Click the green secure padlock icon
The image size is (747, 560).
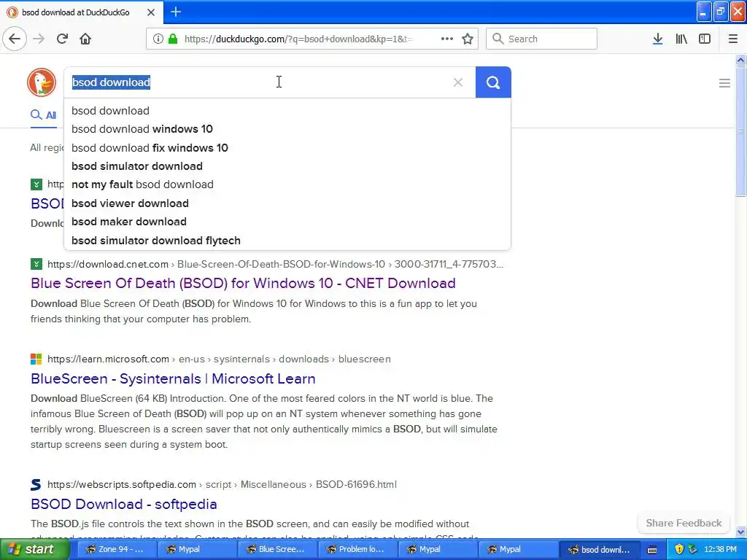tap(173, 39)
